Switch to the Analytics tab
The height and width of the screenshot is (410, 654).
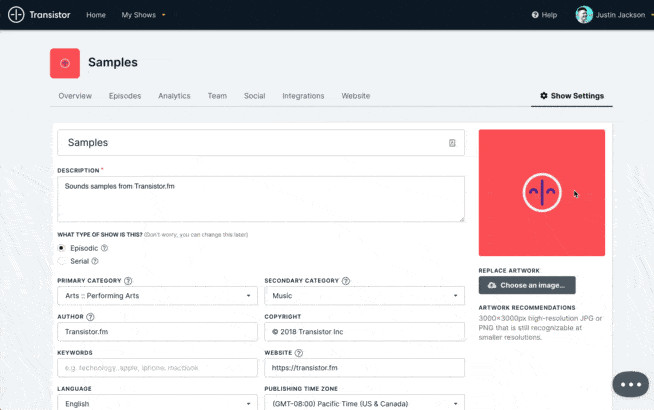(x=174, y=96)
